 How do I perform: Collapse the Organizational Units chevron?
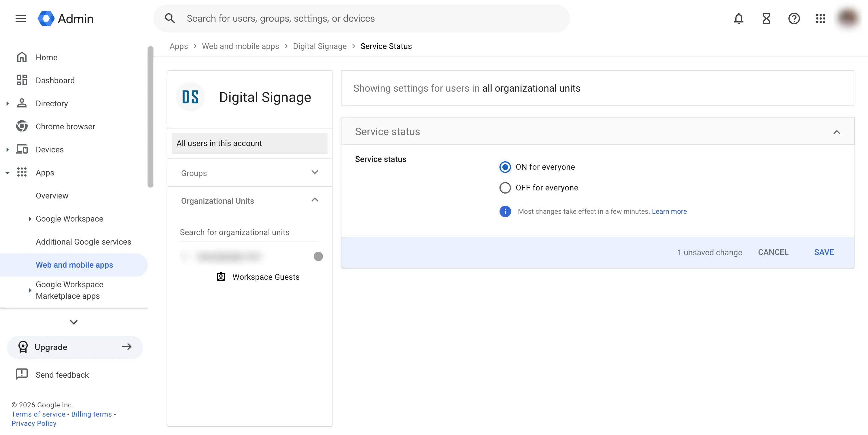tap(315, 200)
